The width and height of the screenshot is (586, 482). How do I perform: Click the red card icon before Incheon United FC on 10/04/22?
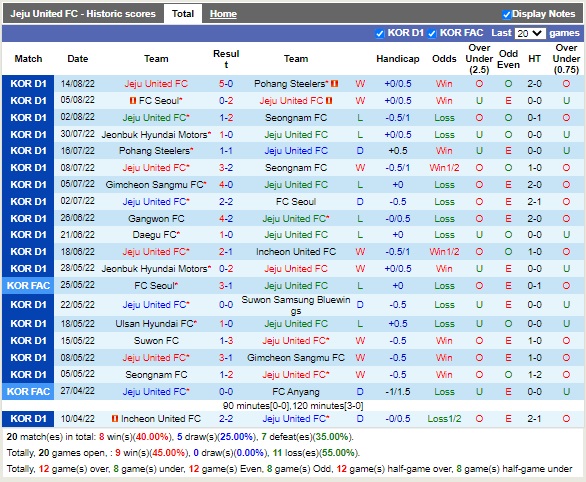coord(115,418)
